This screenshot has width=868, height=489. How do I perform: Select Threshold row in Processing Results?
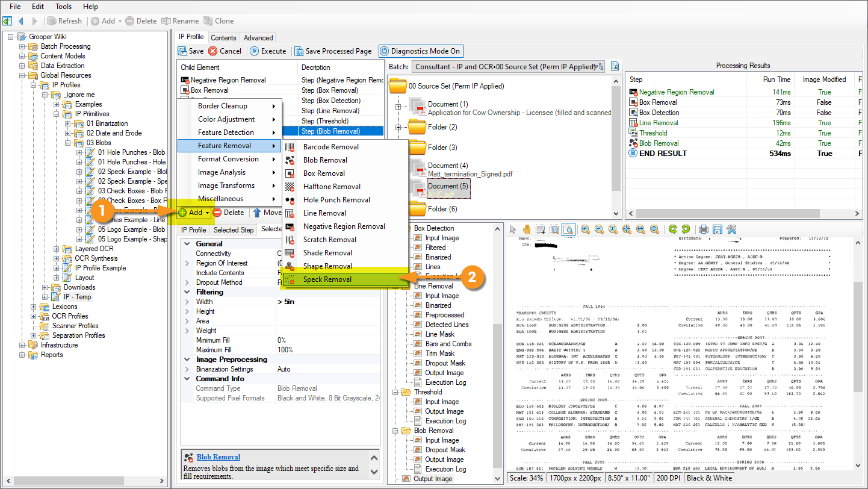click(653, 133)
